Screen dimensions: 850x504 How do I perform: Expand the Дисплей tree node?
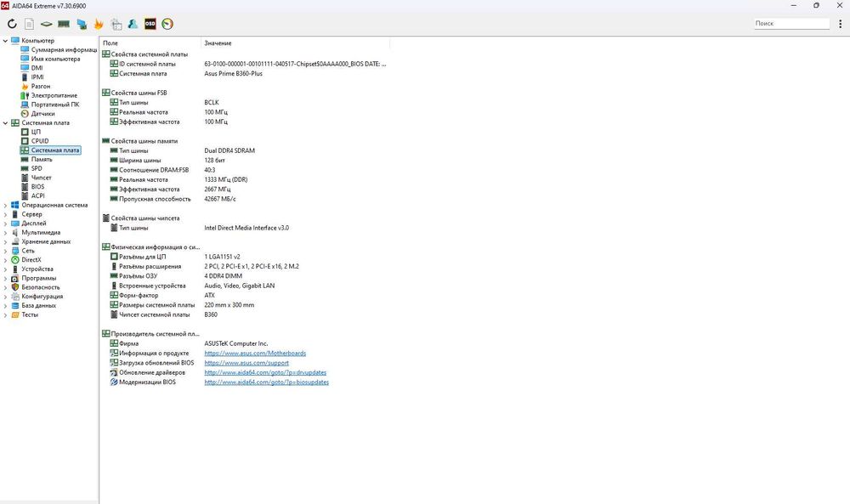point(5,224)
